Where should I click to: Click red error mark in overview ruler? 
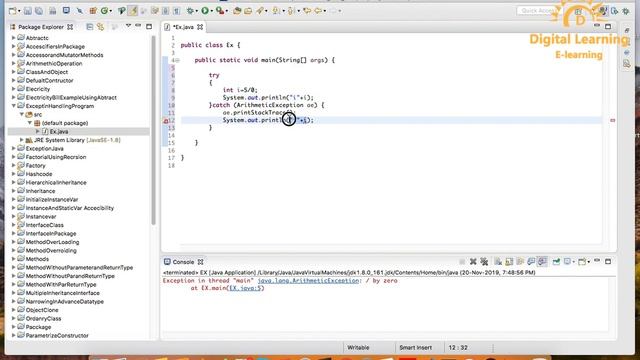coord(613,120)
